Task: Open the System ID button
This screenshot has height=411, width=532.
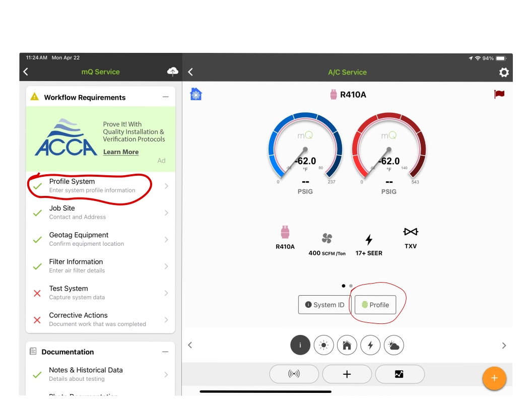Action: point(325,305)
